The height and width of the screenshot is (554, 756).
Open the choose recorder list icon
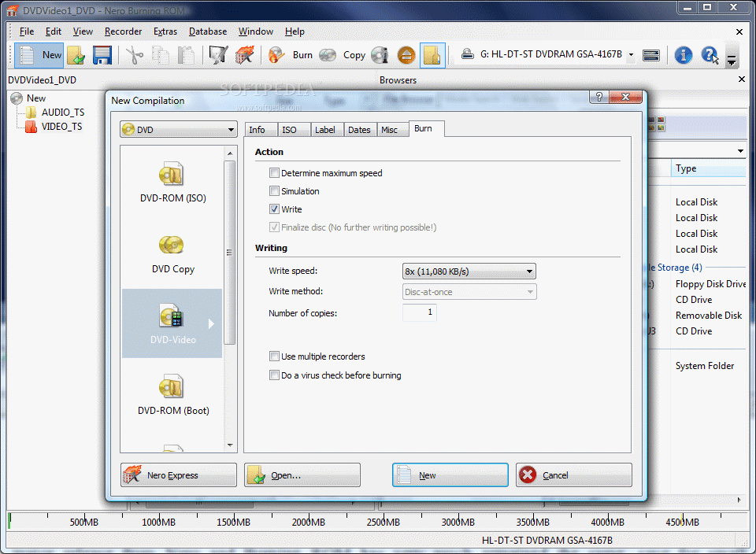pos(651,55)
